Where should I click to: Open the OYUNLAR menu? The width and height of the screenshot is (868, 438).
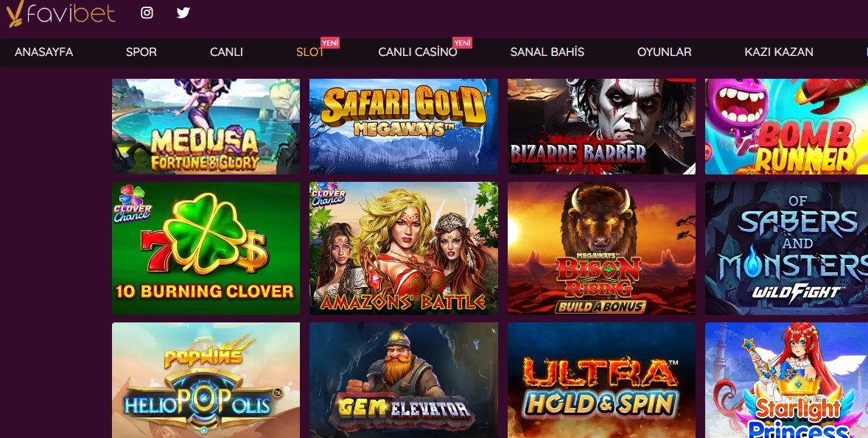(x=665, y=52)
